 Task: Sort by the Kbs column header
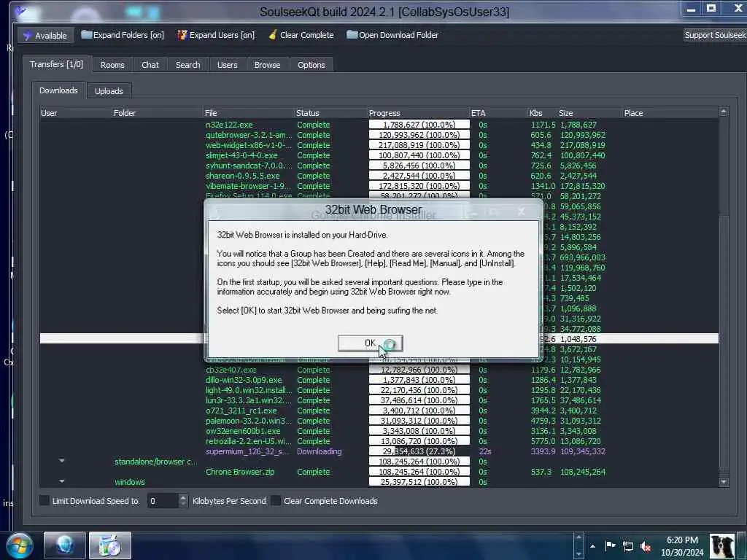click(542, 113)
